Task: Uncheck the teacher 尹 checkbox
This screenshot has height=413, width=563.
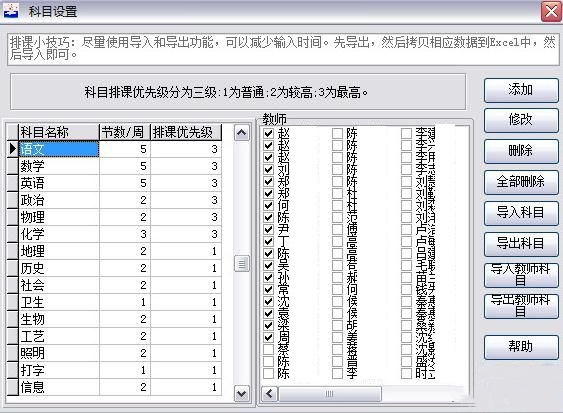Action: click(x=269, y=229)
